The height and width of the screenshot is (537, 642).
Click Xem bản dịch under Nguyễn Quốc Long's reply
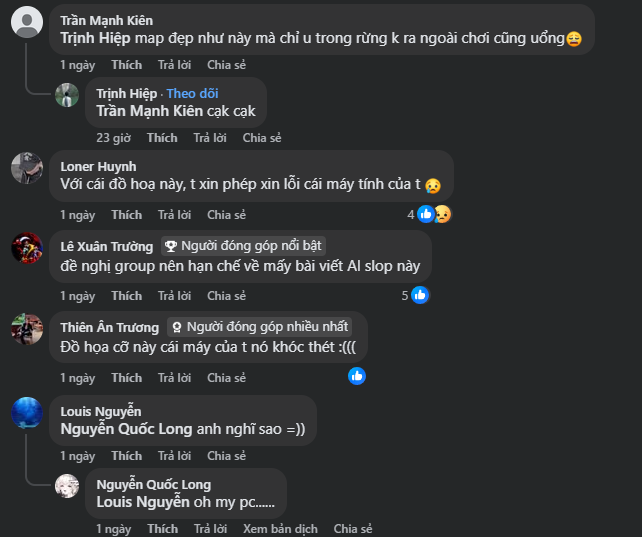(280, 529)
